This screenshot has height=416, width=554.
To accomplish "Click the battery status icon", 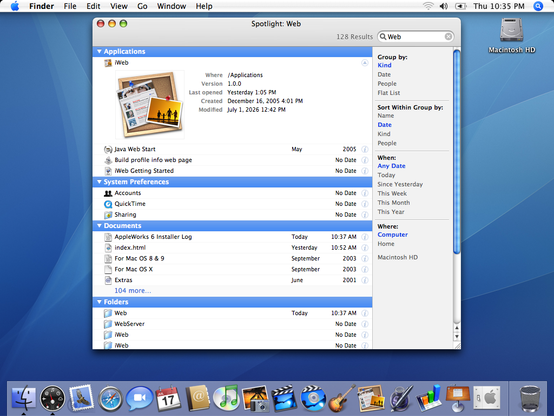I will (460, 6).
